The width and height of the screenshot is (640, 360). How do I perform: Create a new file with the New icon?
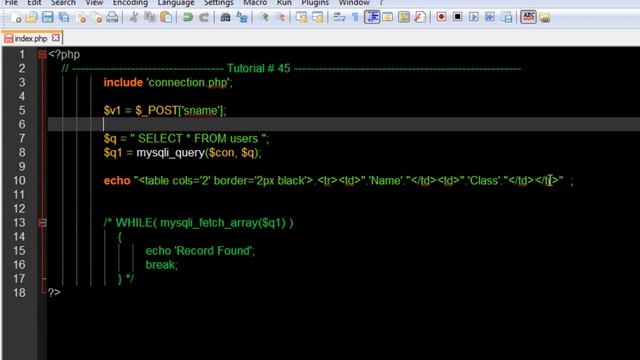pos(16,18)
